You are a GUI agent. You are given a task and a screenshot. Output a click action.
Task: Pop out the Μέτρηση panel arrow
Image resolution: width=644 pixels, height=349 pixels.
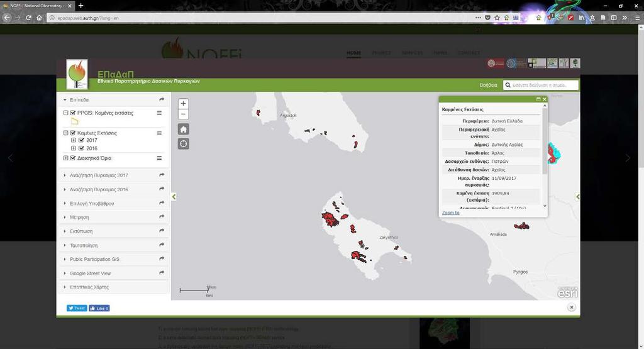click(x=162, y=217)
